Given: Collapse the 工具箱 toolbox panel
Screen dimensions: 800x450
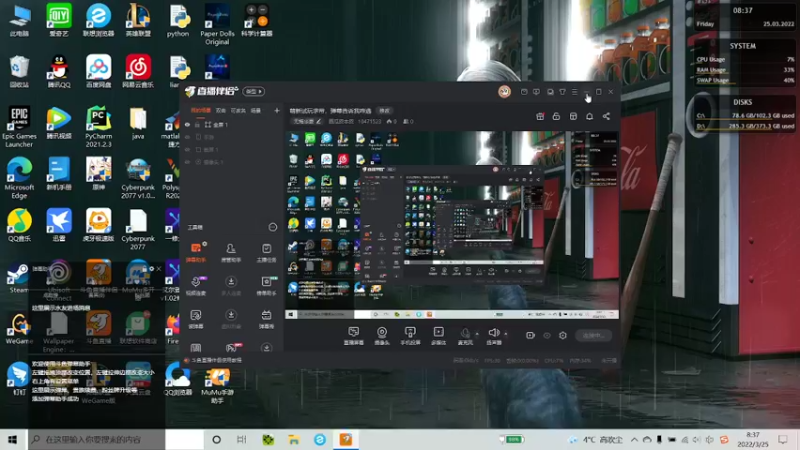Looking at the screenshot, I should [272, 227].
